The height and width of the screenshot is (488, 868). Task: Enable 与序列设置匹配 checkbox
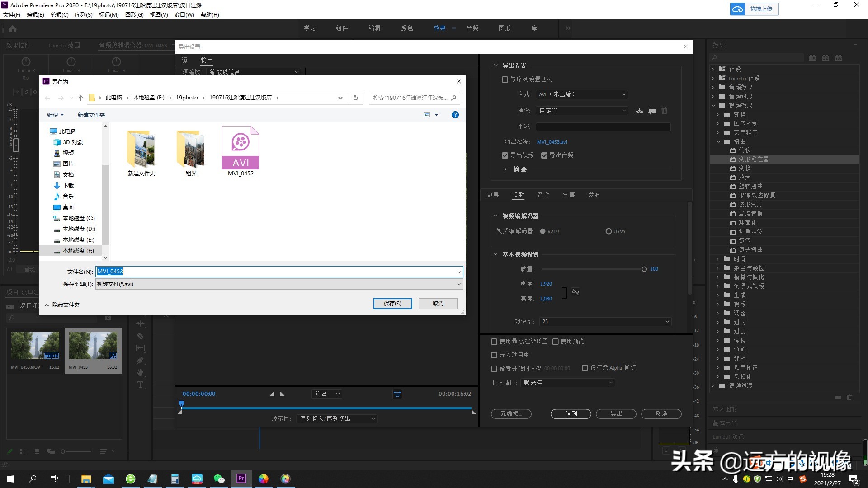pyautogui.click(x=505, y=80)
